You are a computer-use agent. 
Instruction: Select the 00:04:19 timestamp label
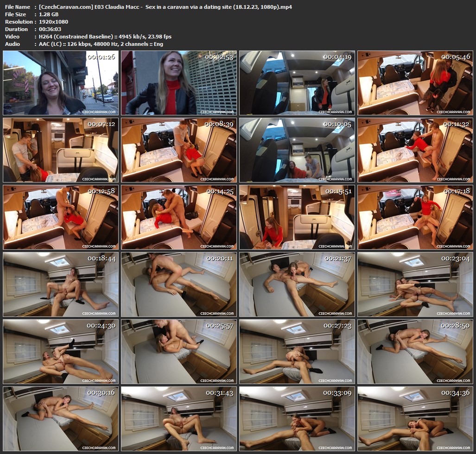click(338, 57)
